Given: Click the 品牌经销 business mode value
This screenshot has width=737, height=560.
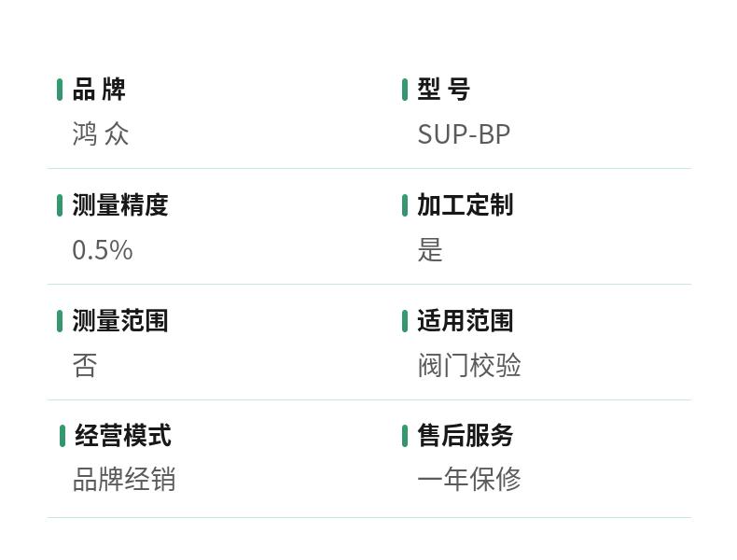Looking at the screenshot, I should click(x=125, y=480).
